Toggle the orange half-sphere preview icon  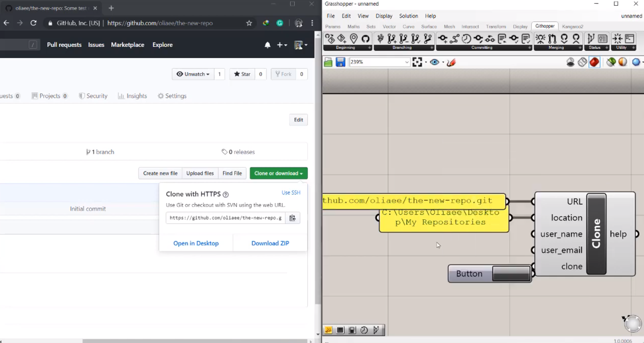pos(623,62)
